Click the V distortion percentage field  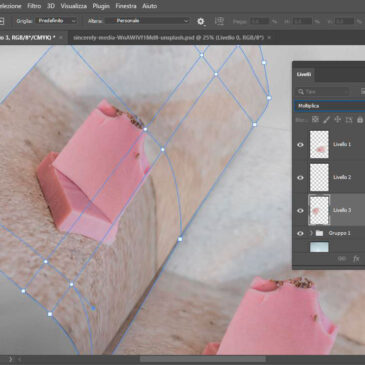345,21
